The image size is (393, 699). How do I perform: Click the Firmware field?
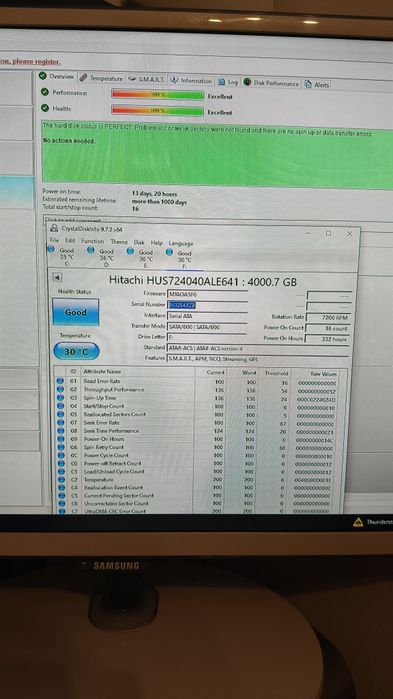point(208,294)
